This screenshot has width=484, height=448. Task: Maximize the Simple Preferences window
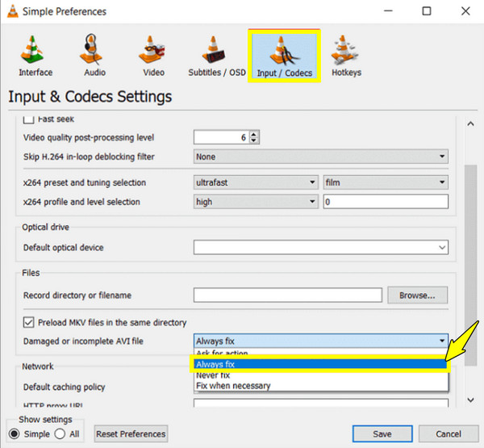(x=426, y=11)
